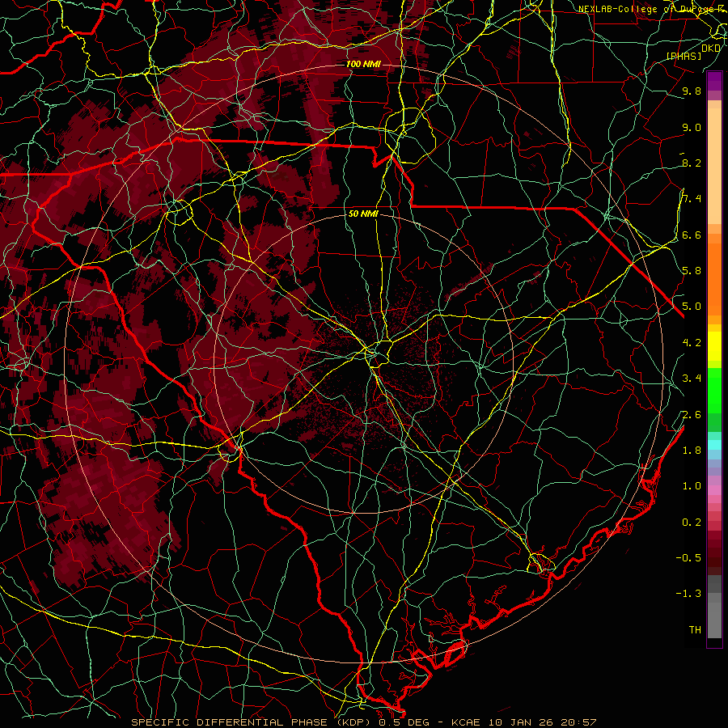Pick the yellow segment of the color bar
The width and height of the screenshot is (728, 728).
coord(714,346)
